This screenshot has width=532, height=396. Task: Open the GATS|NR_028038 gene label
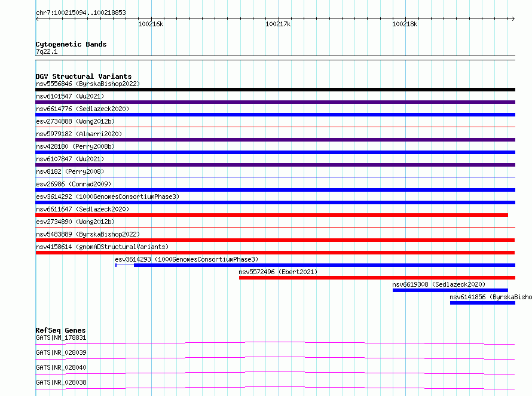(x=61, y=382)
